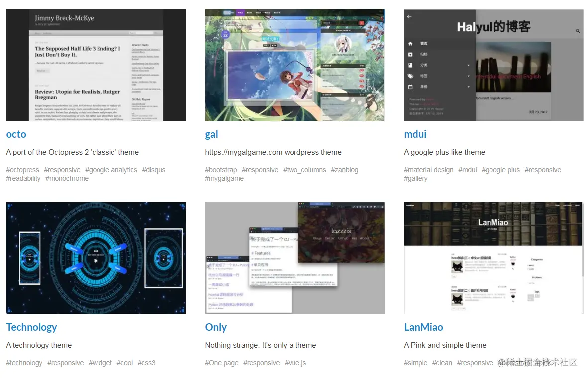Click the gal description 'https://mygalgame.com wordpress theme'
The height and width of the screenshot is (378, 588).
coord(274,152)
